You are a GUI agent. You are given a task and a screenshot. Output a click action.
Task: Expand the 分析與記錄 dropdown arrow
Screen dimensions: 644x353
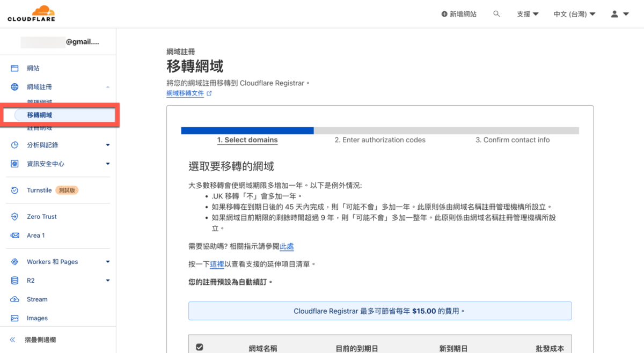click(x=108, y=145)
